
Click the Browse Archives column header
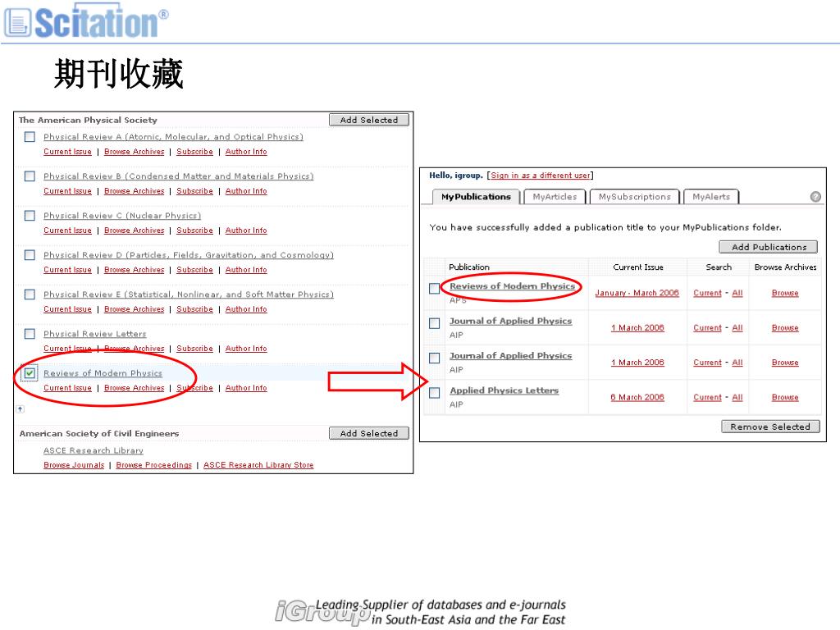coord(785,267)
